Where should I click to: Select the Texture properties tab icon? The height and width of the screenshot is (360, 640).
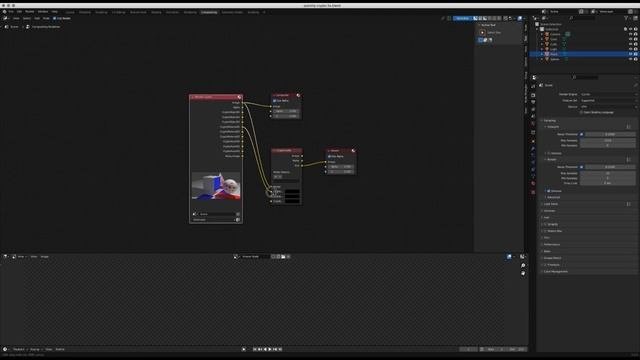click(533, 192)
